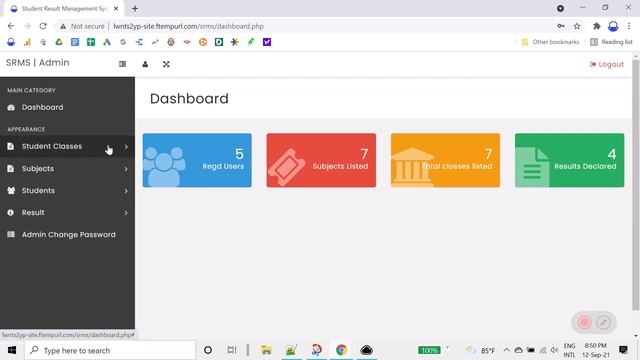Open the Google Drive bookmark icon
This screenshot has height=360, width=640.
[x=59, y=42]
